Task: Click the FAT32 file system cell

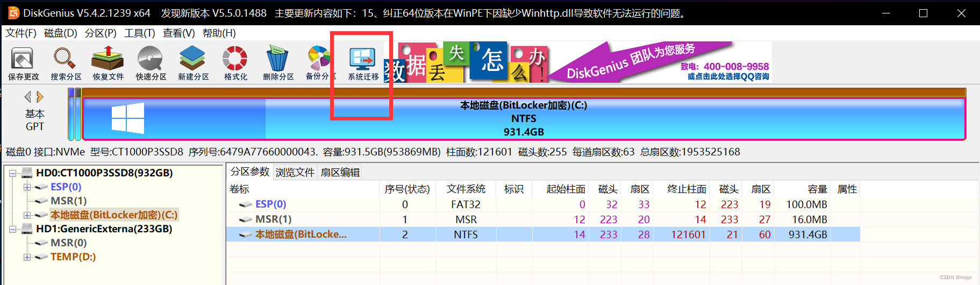Action: pyautogui.click(x=466, y=204)
